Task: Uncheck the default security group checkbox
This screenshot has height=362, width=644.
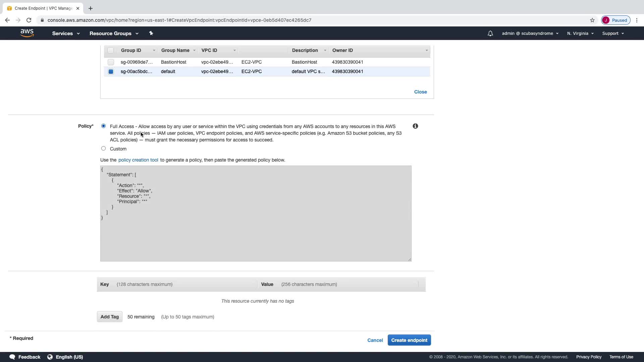Action: pos(111,72)
